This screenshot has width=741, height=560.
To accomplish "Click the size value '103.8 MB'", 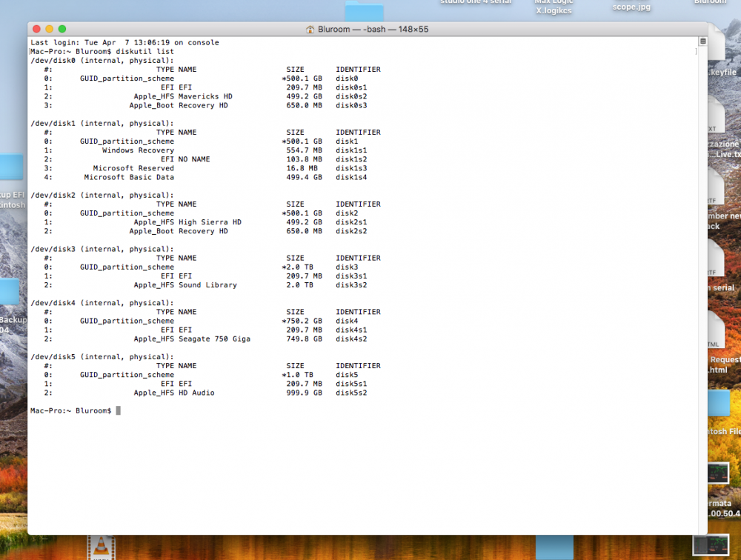I will pos(304,159).
